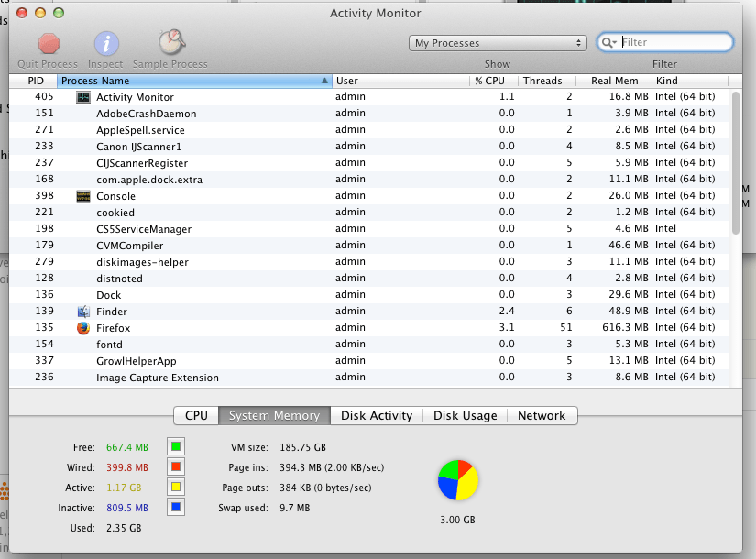Click the process list vertical scrollbar
The width and height of the screenshot is (756, 559).
point(735,163)
